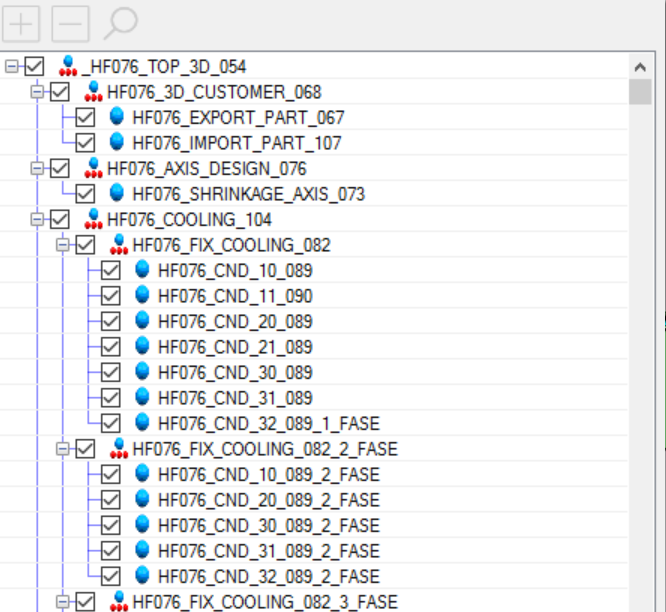
Task: Select the HF076_COOLING_104 label
Action: click(x=189, y=220)
